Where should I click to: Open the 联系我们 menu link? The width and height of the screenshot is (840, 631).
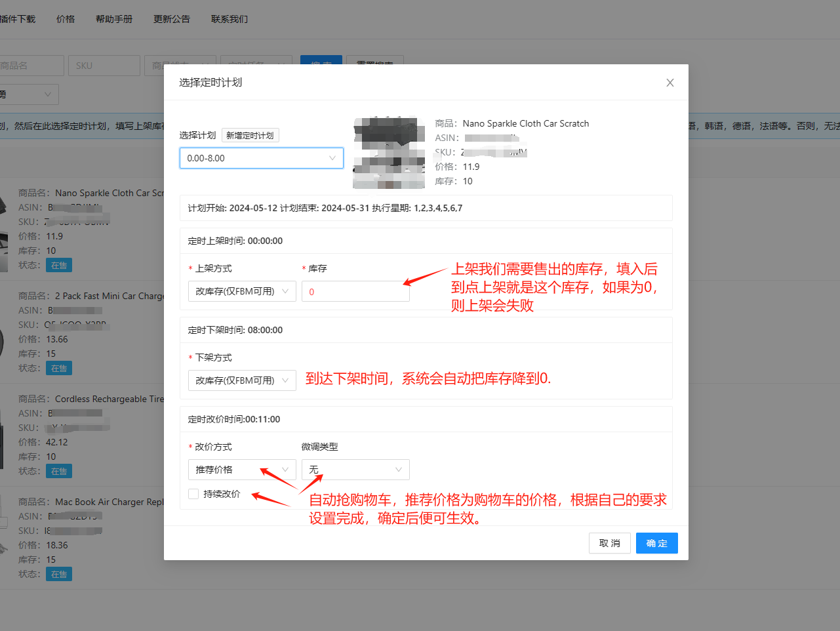point(230,19)
